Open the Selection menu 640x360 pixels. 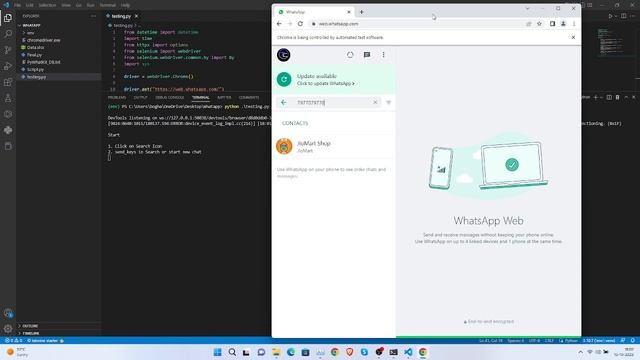tap(47, 5)
